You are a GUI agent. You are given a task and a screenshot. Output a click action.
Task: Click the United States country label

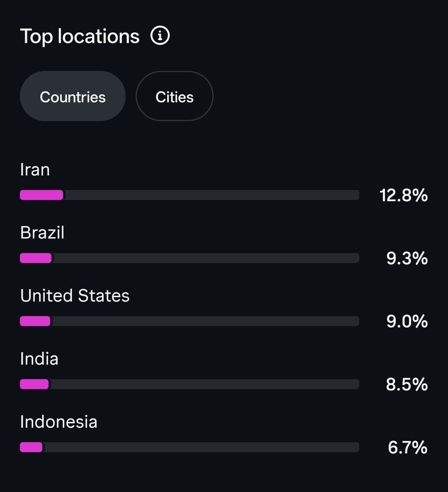pyautogui.click(x=75, y=296)
